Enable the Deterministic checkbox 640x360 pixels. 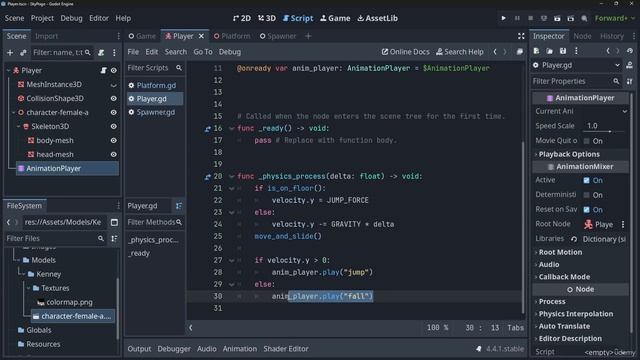587,195
